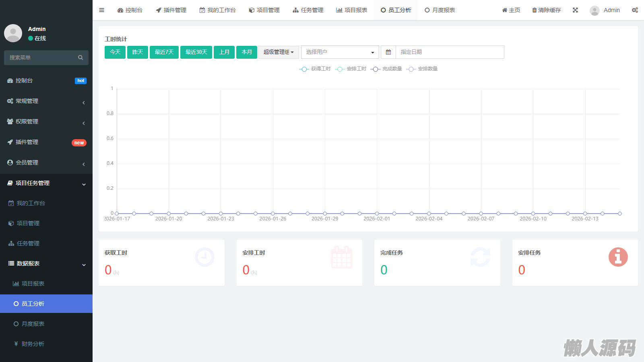Click the fullscreen expand icon
Image resolution: width=644 pixels, height=362 pixels.
[575, 10]
